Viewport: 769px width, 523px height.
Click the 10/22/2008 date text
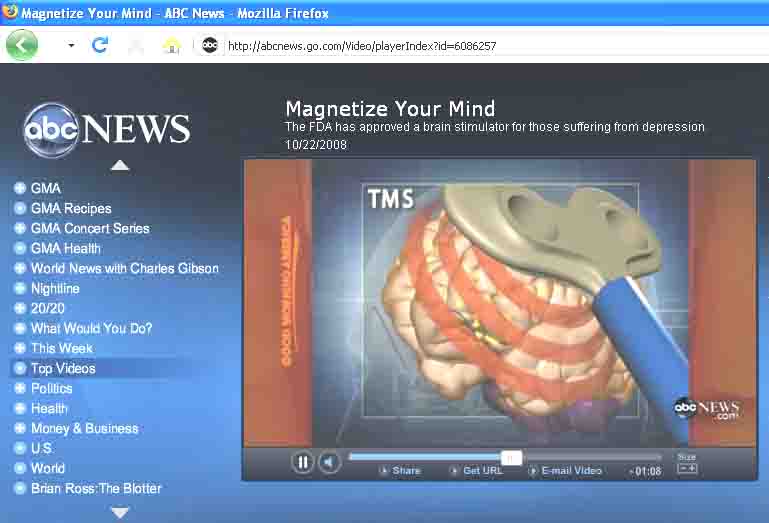(316, 145)
